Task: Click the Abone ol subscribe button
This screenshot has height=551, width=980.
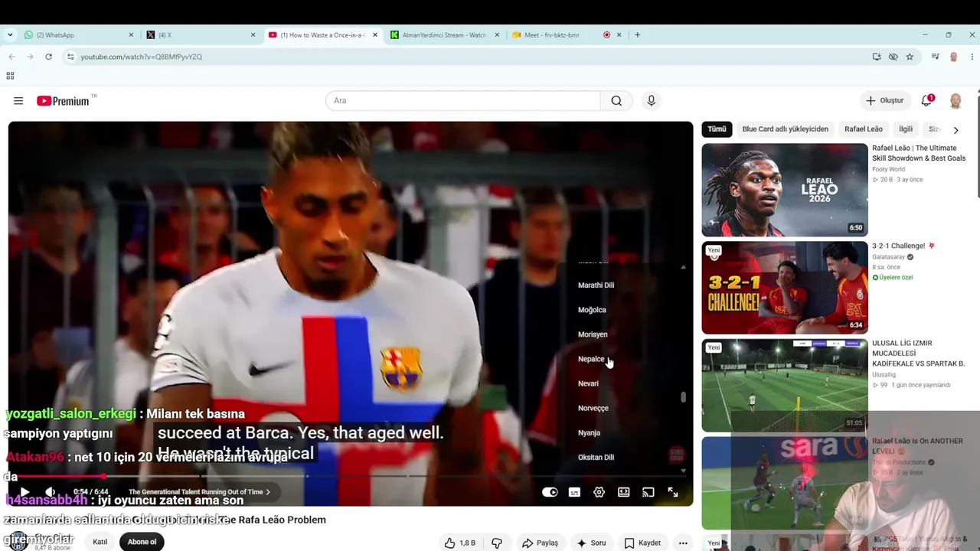Action: (142, 542)
